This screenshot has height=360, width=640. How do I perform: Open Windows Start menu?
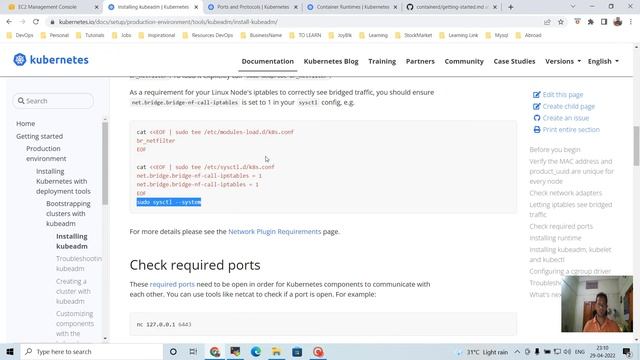click(10, 351)
